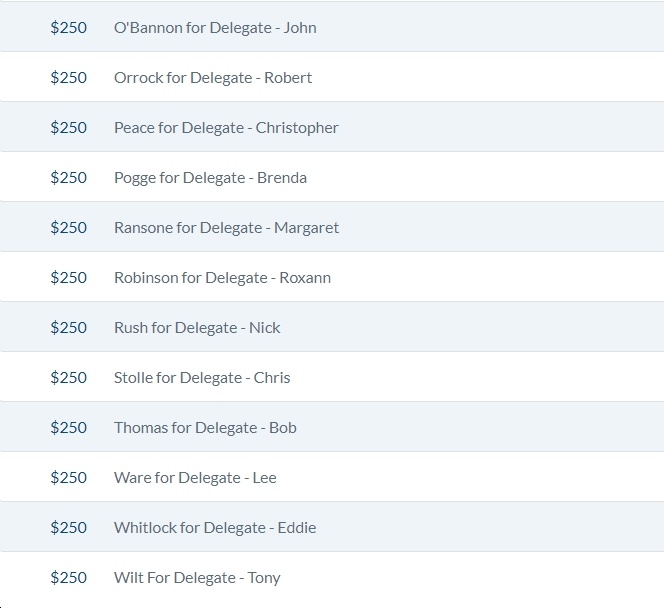Click $250 amount beside O'Bannon
Viewport: 664px width, 608px height.
[69, 28]
